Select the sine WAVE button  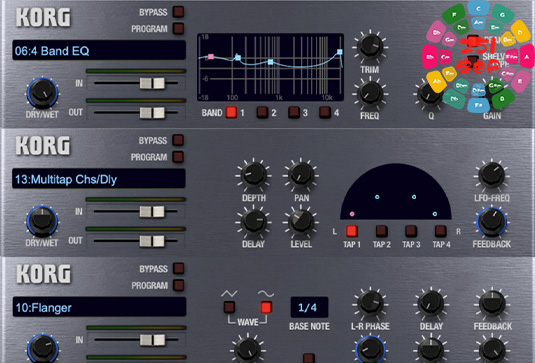pos(266,307)
